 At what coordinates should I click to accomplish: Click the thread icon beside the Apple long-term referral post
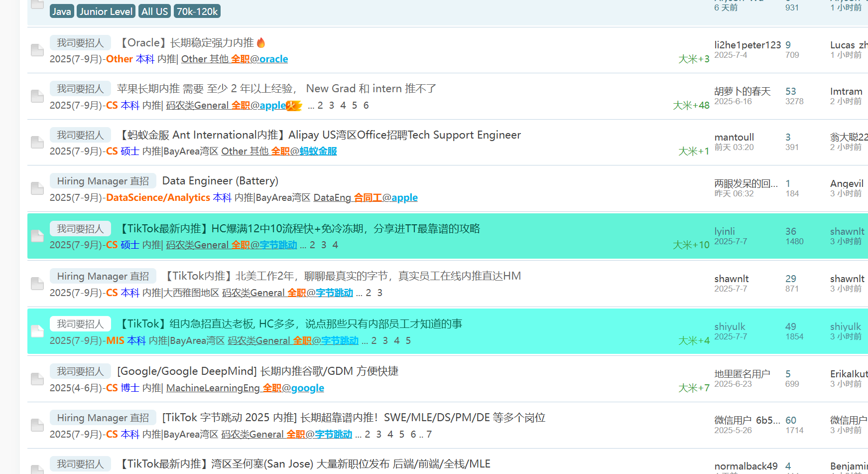click(x=37, y=96)
